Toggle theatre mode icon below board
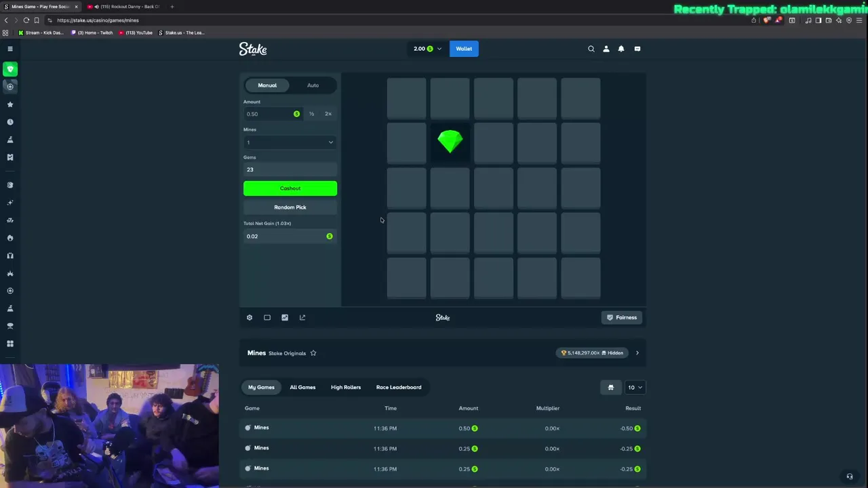 267,317
